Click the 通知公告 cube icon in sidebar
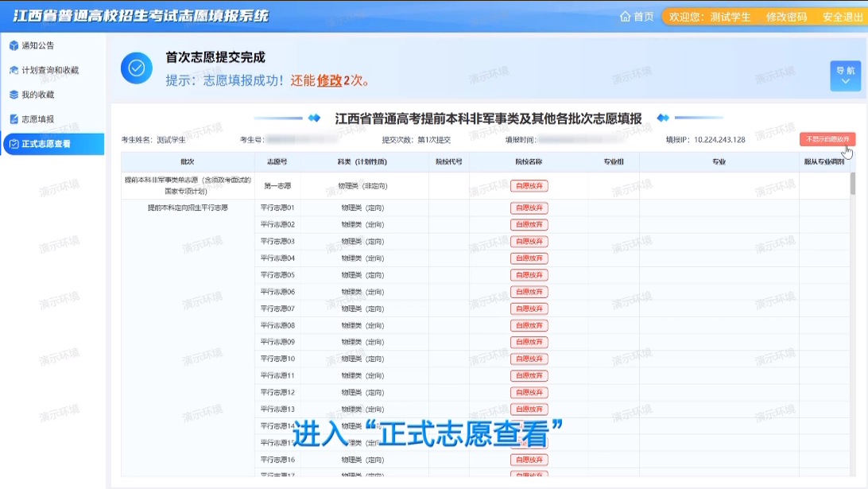868x489 pixels. pos(14,45)
